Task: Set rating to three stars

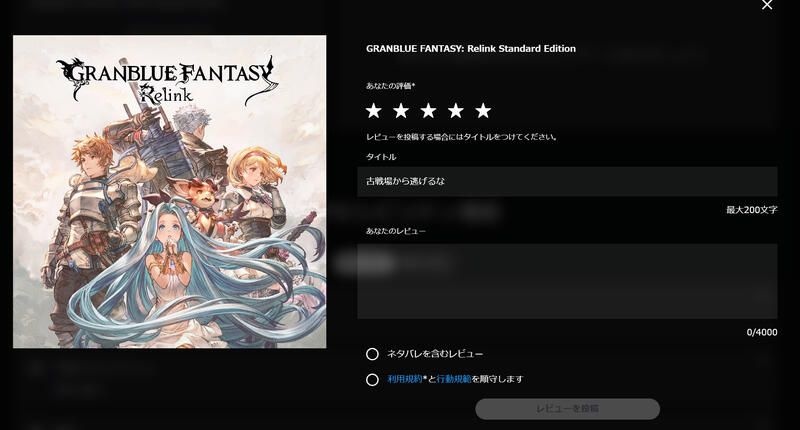Action: coord(429,110)
